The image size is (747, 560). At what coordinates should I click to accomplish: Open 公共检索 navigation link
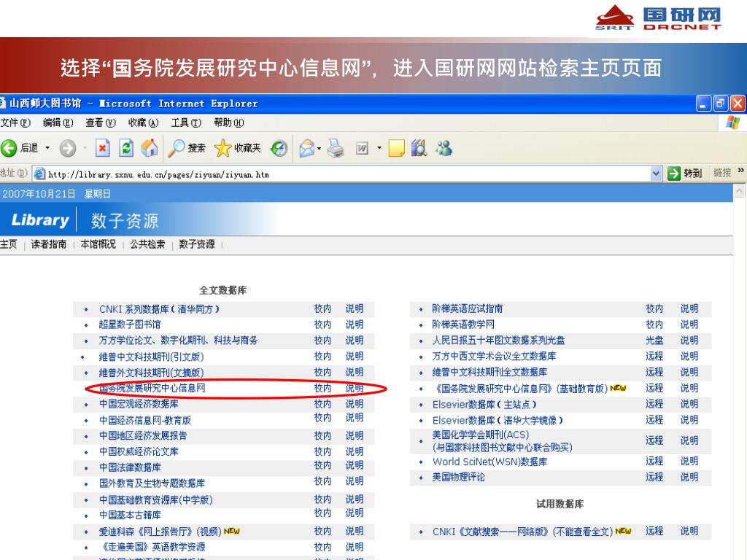tap(147, 244)
